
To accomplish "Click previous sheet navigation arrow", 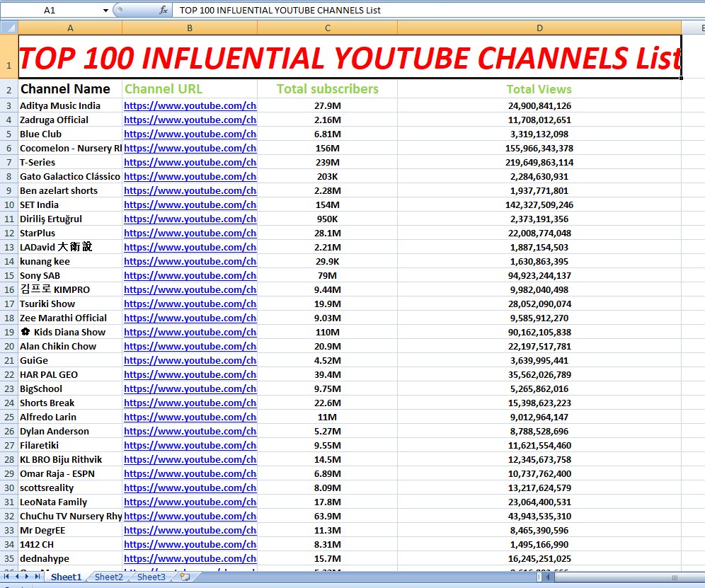I will coord(17,576).
